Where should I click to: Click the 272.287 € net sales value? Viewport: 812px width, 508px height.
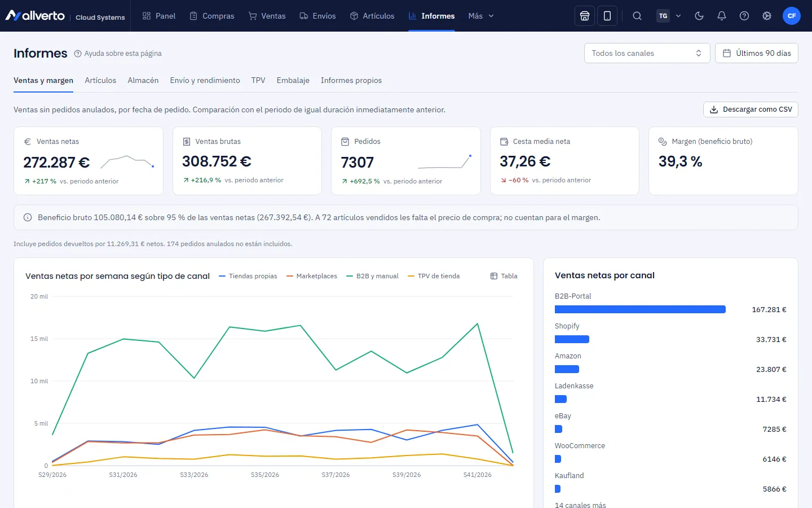click(x=56, y=163)
